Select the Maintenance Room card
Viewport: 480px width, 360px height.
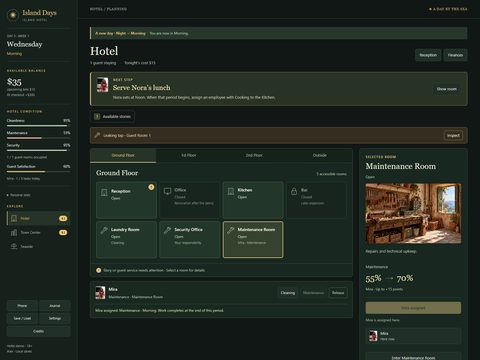click(253, 239)
